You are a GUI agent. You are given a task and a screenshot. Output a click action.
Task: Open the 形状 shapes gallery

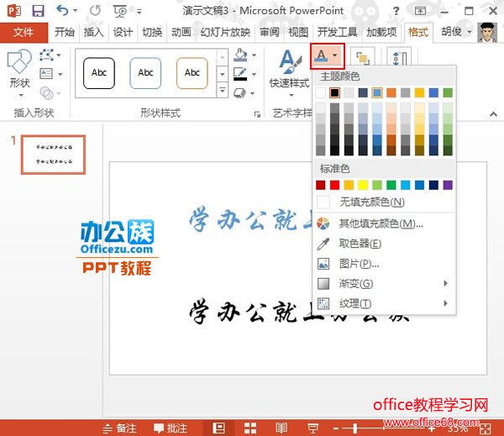pos(19,74)
